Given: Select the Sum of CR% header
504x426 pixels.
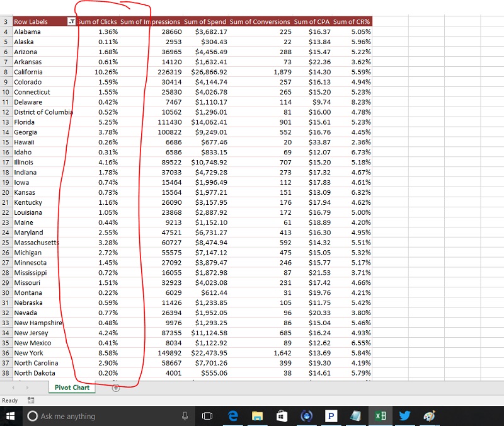Looking at the screenshot, I should pos(352,21).
